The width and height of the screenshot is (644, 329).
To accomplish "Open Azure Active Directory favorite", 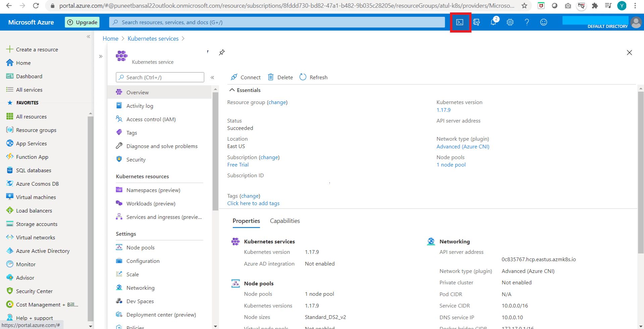I will coord(38,251).
